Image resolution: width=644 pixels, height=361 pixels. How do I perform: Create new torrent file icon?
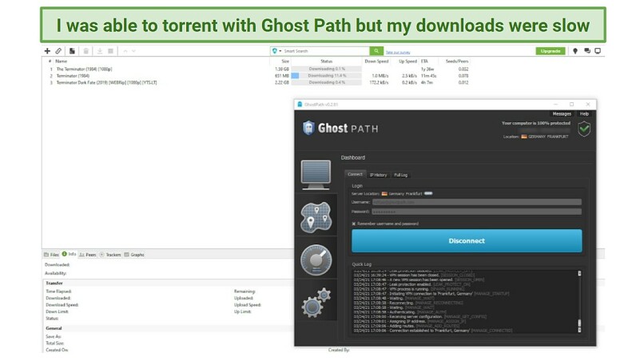tap(72, 51)
